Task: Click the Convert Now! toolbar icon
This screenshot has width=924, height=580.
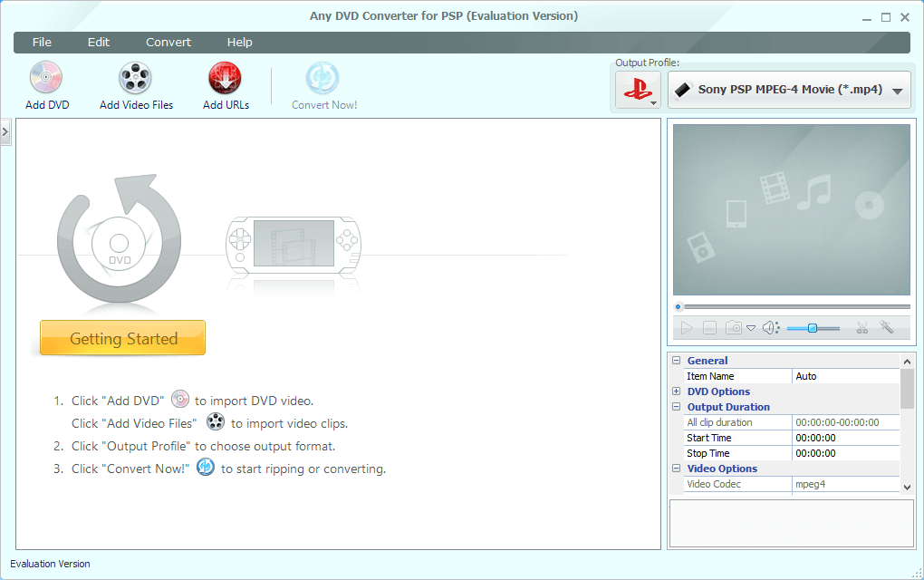Action: [x=322, y=79]
